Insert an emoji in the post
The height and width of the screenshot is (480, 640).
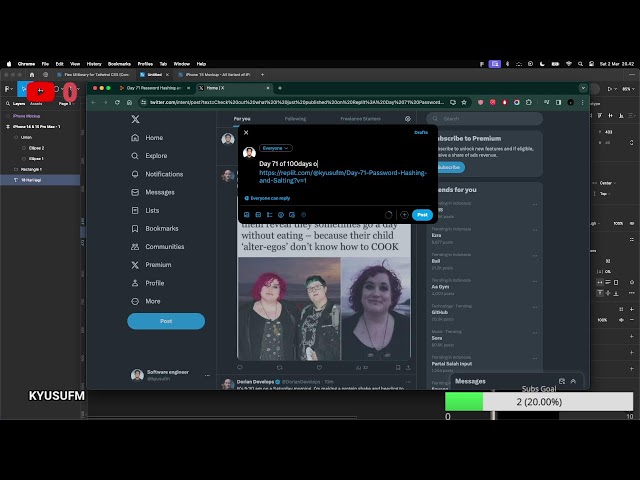point(281,215)
